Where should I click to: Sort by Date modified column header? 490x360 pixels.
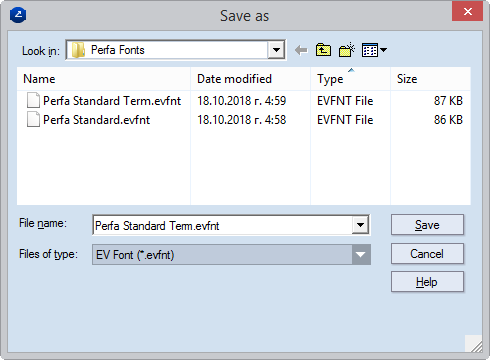click(250, 79)
